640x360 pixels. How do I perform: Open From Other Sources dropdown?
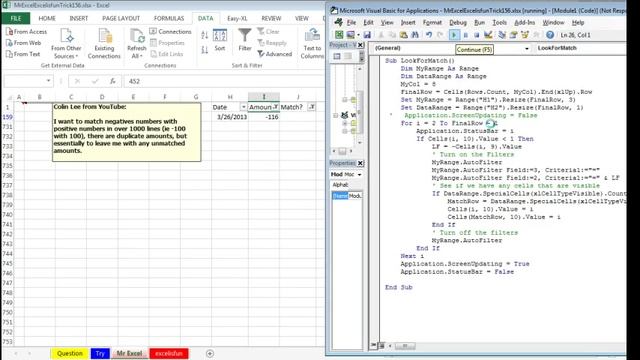coord(66,44)
